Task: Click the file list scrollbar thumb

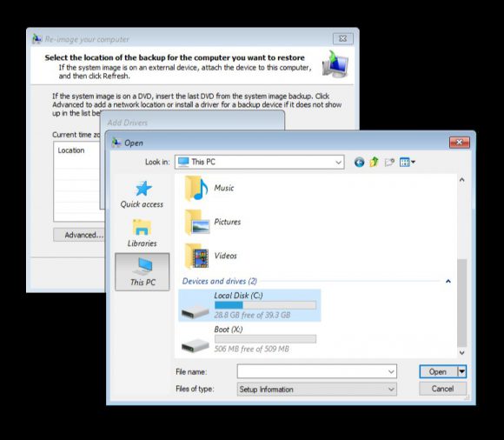Action: 462,303
